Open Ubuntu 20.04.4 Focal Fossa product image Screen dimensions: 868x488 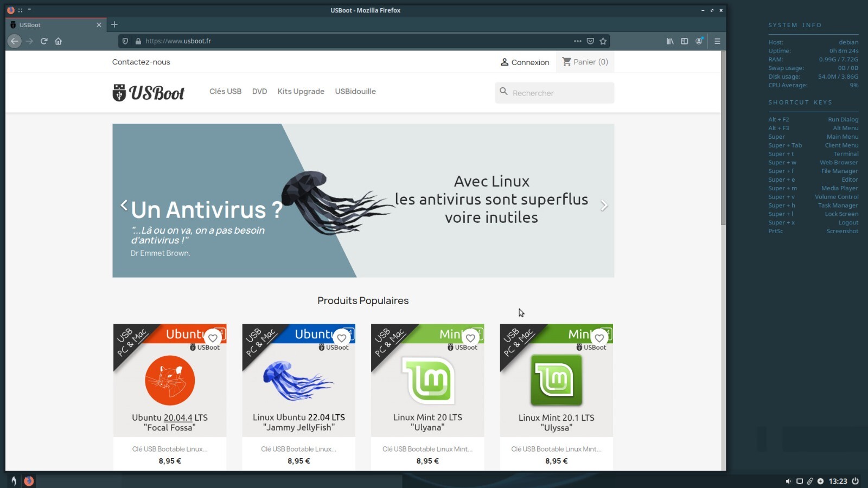tap(170, 381)
